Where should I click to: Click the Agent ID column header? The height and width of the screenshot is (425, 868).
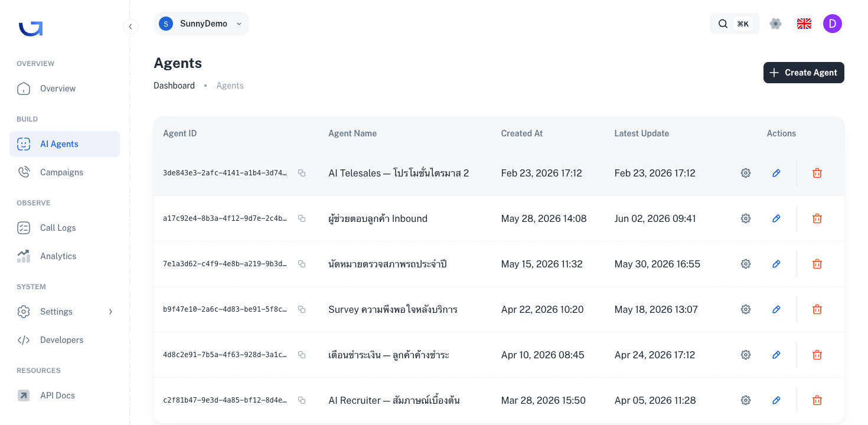(x=180, y=133)
